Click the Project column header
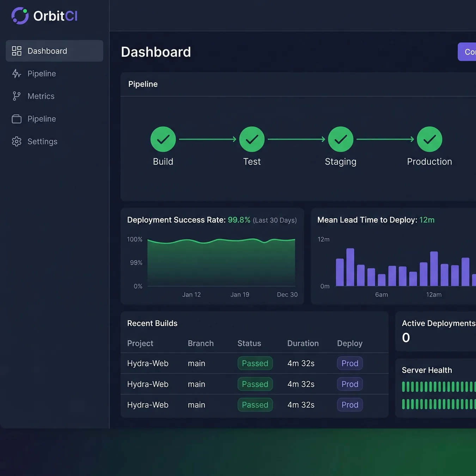Viewport: 476px width, 476px height. click(x=140, y=343)
